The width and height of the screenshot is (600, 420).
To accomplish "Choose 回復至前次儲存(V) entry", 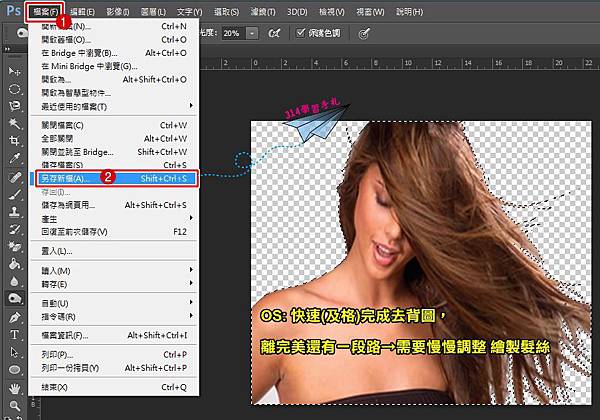I will coord(114,232).
